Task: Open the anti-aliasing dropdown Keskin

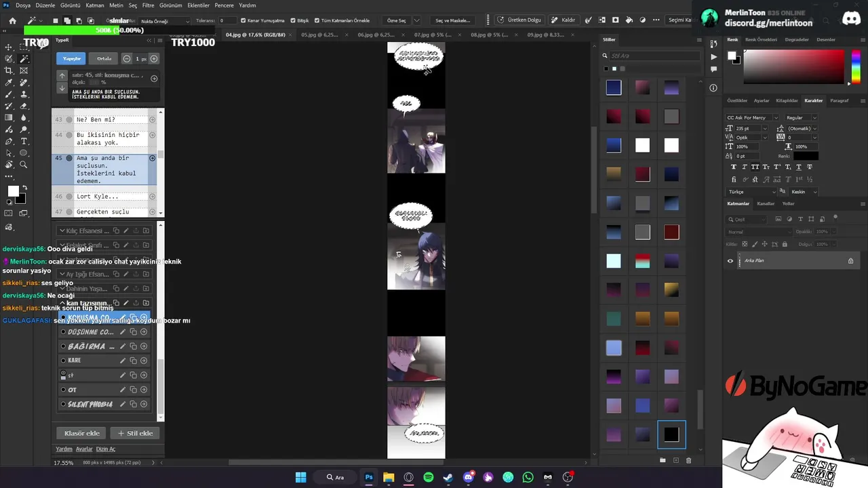Action: [804, 192]
